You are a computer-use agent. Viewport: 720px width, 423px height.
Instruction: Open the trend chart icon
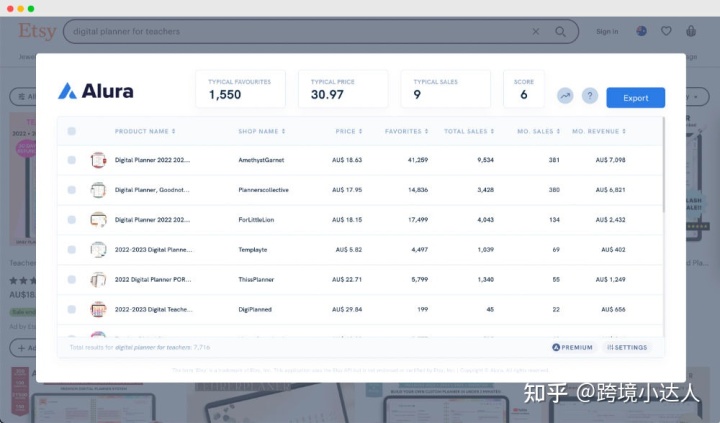(566, 96)
